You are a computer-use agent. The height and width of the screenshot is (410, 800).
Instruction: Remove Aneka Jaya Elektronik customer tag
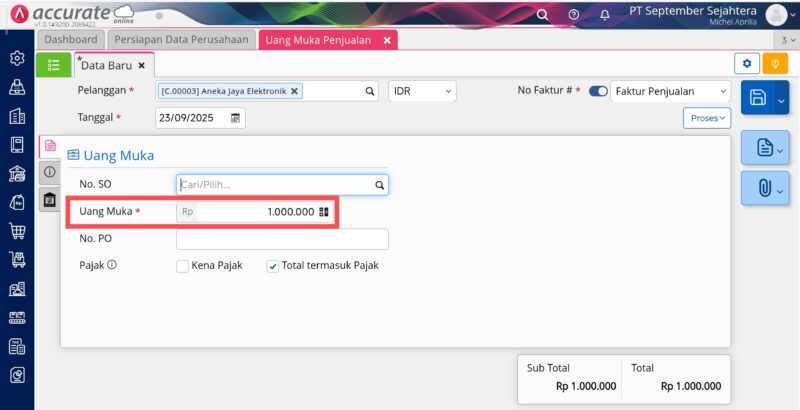[x=295, y=91]
